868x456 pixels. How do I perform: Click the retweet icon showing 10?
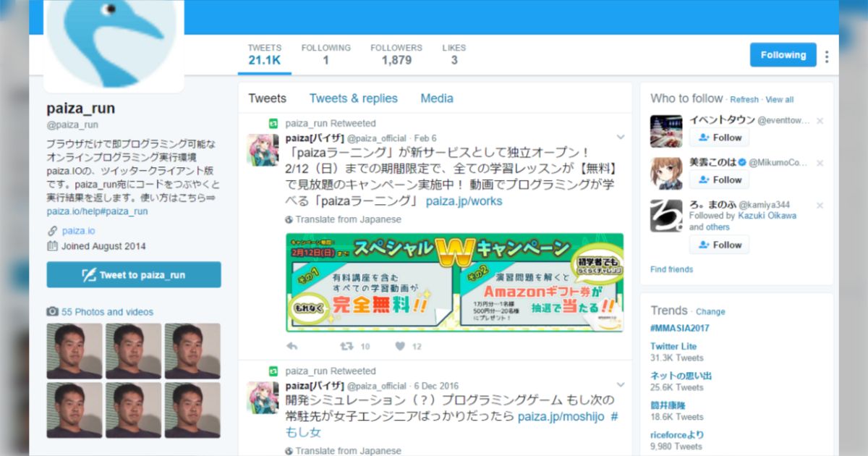click(x=345, y=347)
